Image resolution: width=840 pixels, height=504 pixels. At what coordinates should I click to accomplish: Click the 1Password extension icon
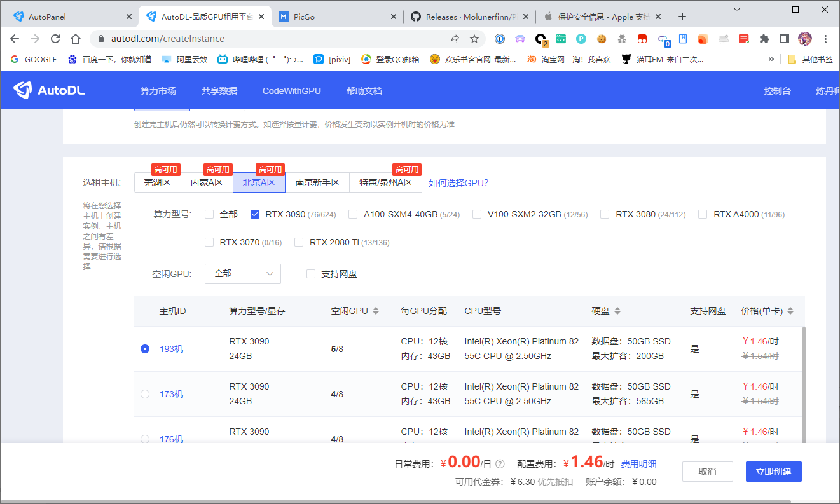click(x=500, y=39)
